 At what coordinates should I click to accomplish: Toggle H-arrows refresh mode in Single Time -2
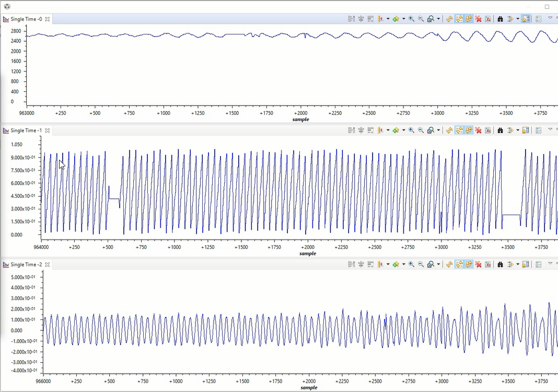(459, 265)
